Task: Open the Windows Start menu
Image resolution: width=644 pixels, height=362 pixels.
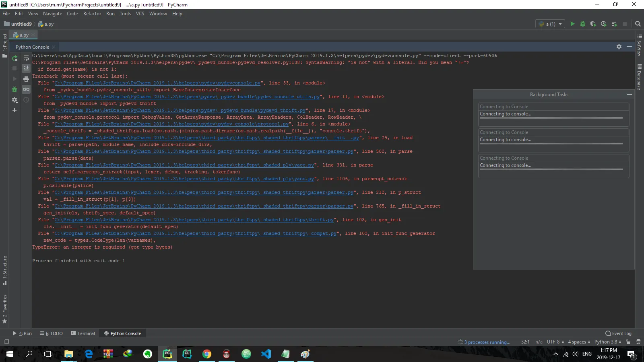Action: [10, 354]
